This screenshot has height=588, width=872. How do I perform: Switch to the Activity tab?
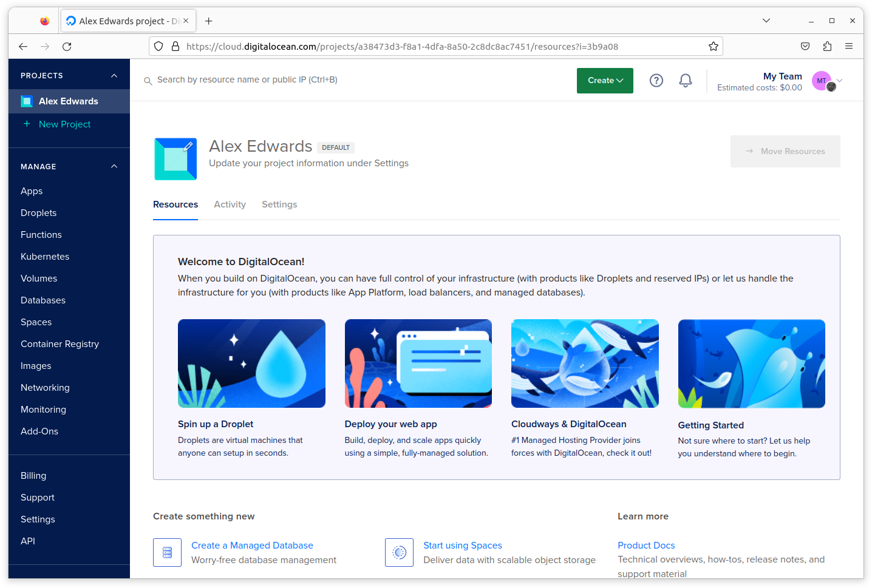pyautogui.click(x=230, y=204)
